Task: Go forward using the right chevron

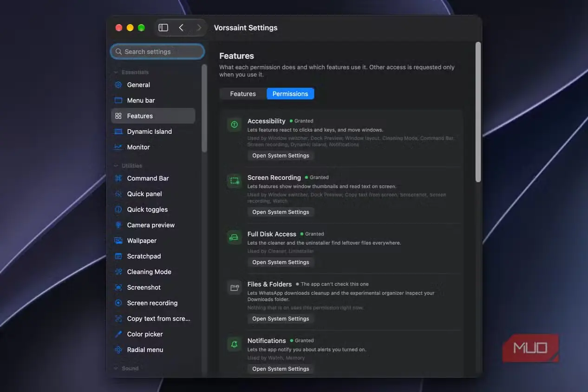Action: click(x=199, y=28)
